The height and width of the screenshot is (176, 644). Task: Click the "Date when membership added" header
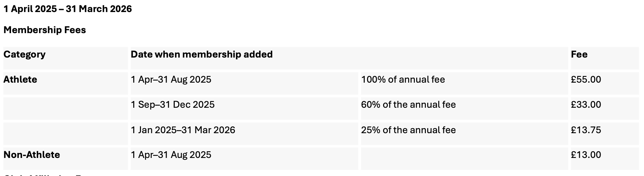pyautogui.click(x=201, y=55)
